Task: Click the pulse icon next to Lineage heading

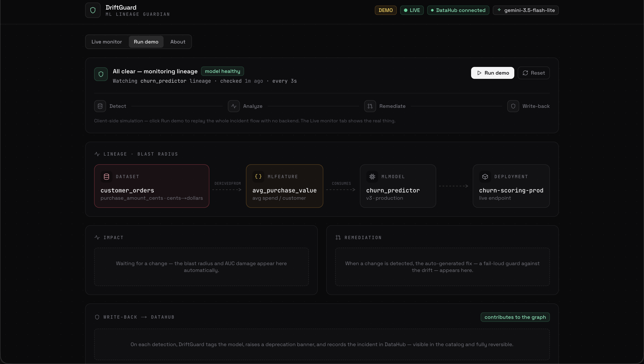Action: click(97, 154)
